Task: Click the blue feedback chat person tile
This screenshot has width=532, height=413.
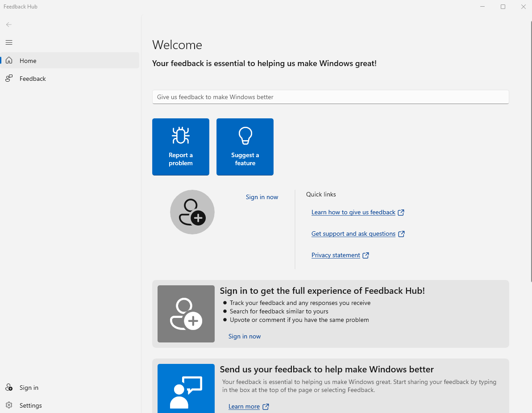Action: point(186,388)
